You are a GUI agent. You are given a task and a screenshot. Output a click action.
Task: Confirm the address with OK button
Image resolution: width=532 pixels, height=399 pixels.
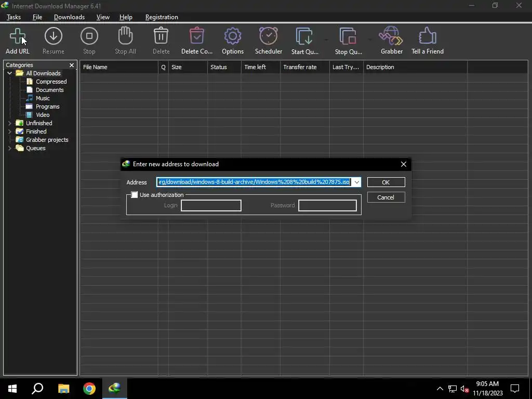click(x=386, y=182)
